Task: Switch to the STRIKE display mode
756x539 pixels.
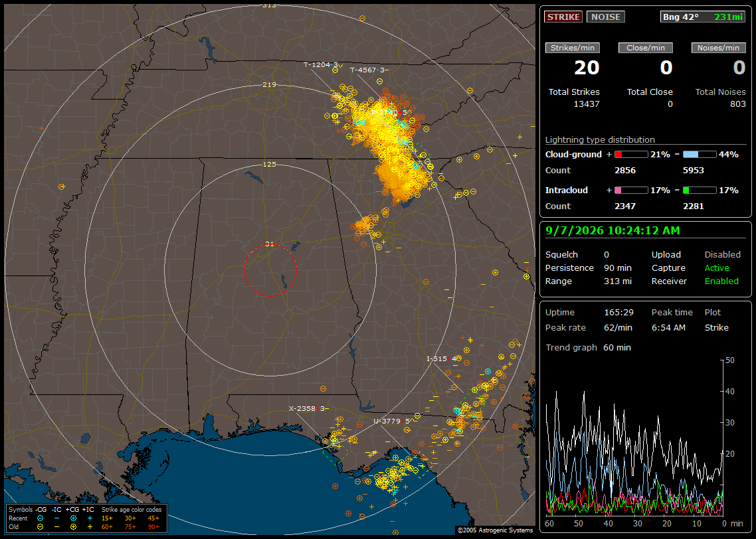Action: (563, 17)
